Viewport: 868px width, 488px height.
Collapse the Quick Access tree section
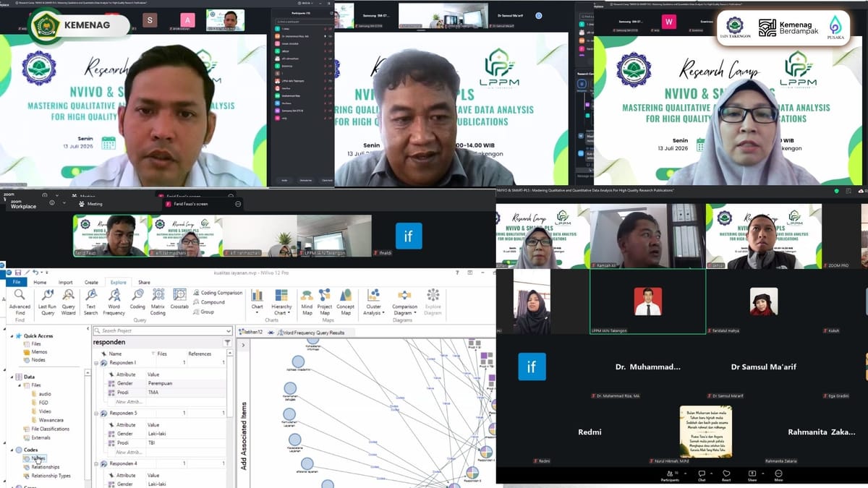click(12, 335)
